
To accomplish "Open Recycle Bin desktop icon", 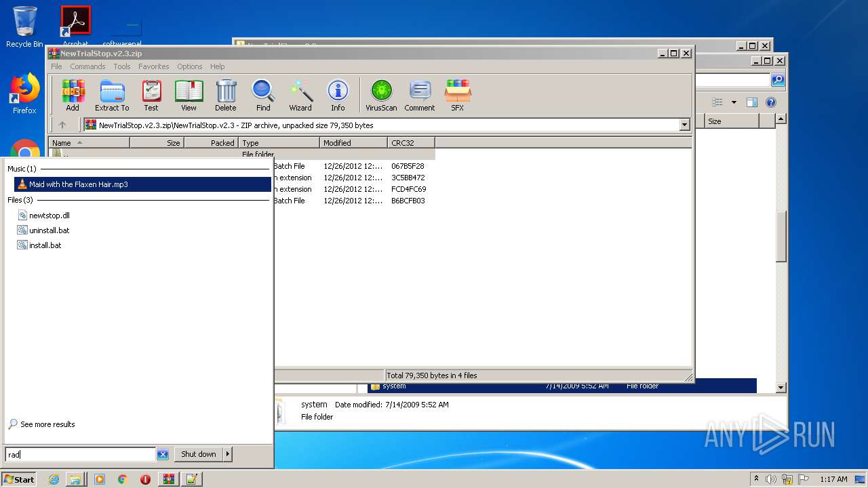I will pos(24,27).
